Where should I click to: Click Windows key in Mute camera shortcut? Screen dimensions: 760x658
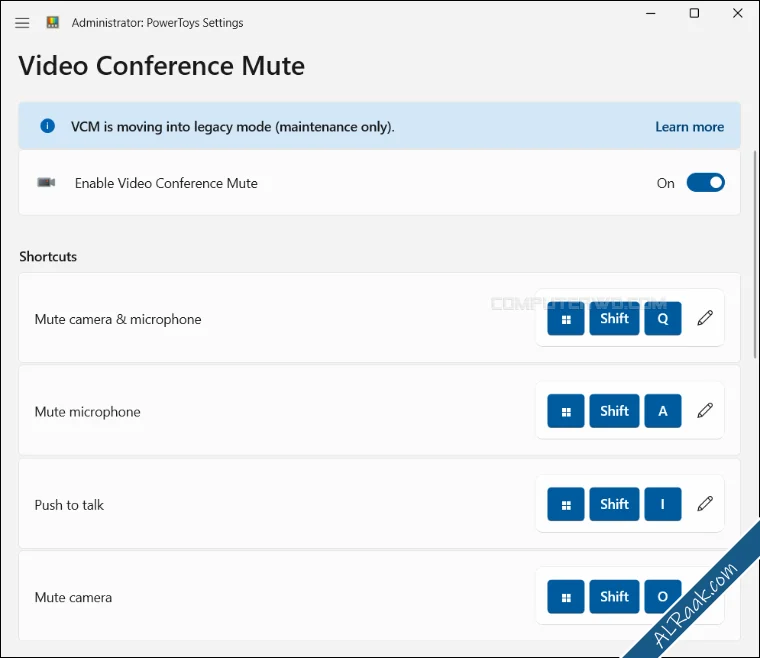pos(566,596)
